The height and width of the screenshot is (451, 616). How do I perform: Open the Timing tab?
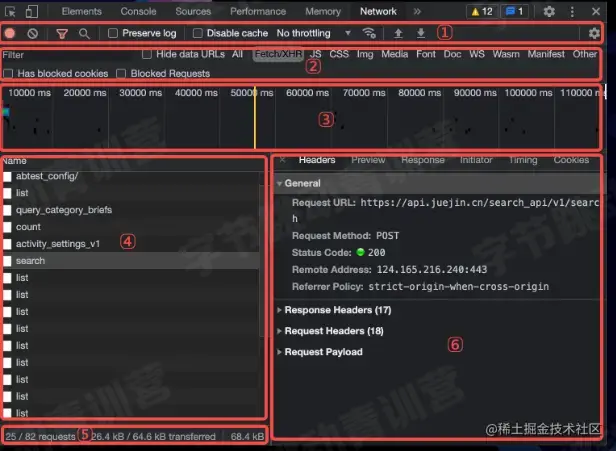tap(523, 160)
